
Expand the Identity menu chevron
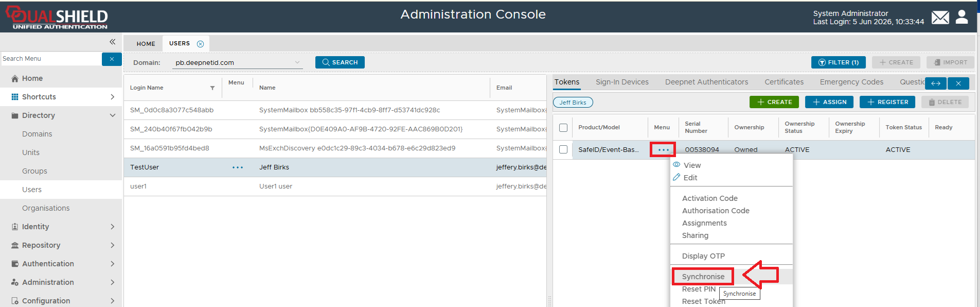pyautogui.click(x=113, y=227)
